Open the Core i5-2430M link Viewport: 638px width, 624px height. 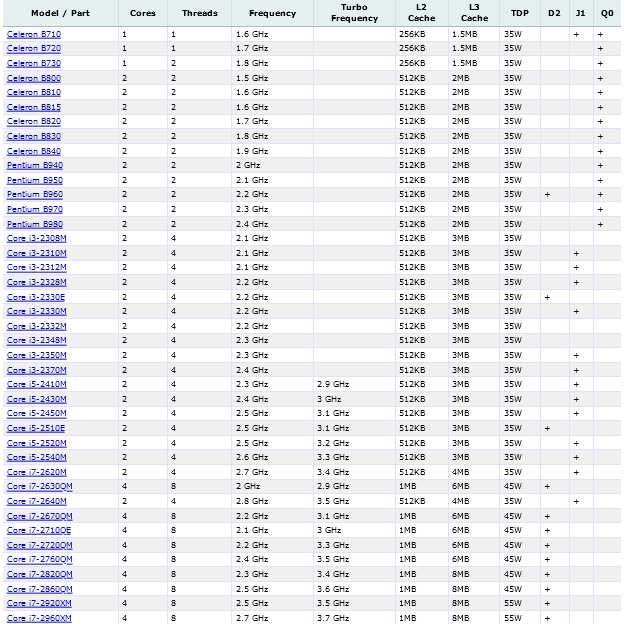click(x=37, y=399)
